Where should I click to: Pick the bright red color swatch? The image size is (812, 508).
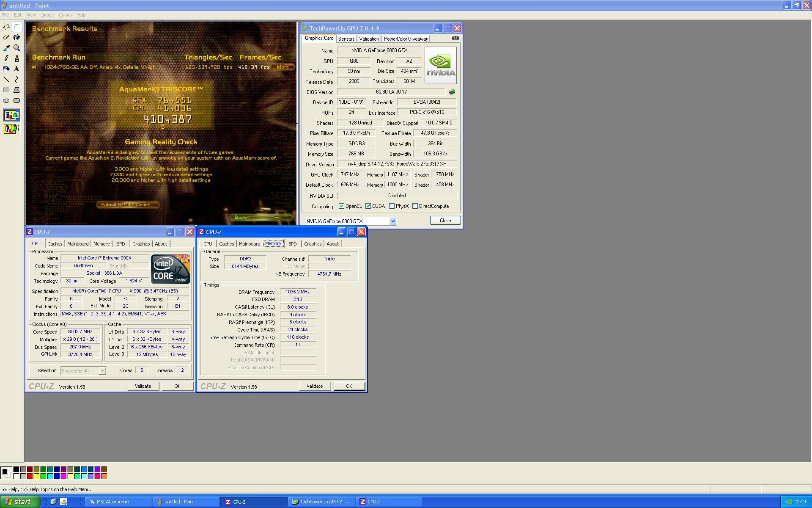click(x=30, y=476)
